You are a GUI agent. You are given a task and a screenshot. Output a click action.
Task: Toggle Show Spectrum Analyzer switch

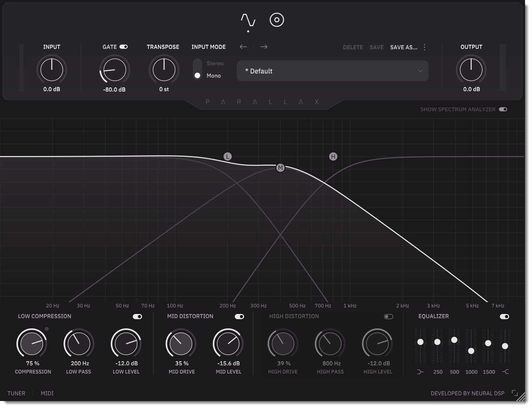(x=503, y=110)
